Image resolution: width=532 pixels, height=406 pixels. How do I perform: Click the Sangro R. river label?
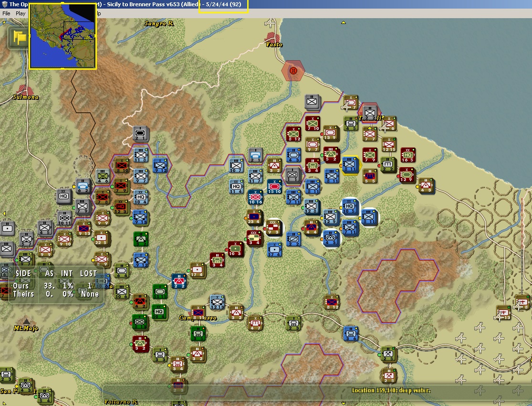159,23
